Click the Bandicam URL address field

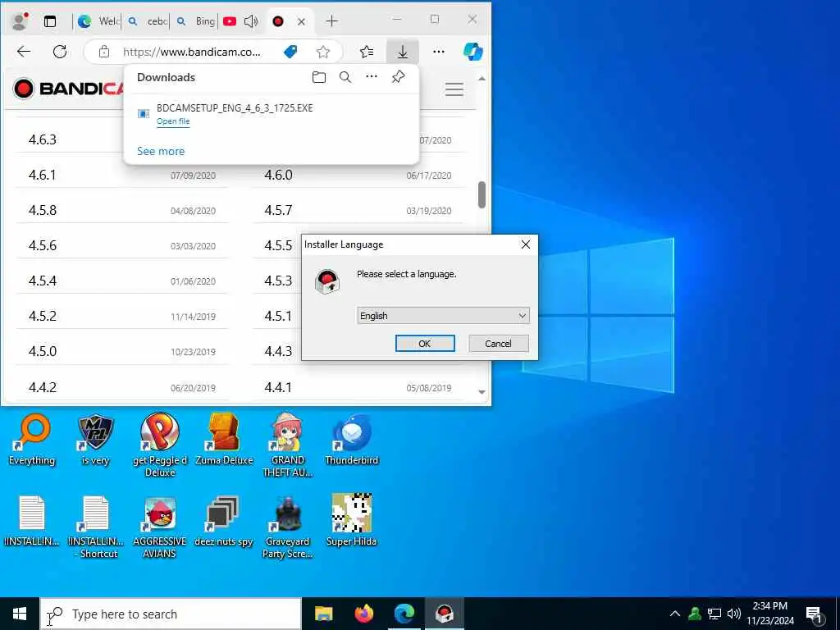coord(192,52)
